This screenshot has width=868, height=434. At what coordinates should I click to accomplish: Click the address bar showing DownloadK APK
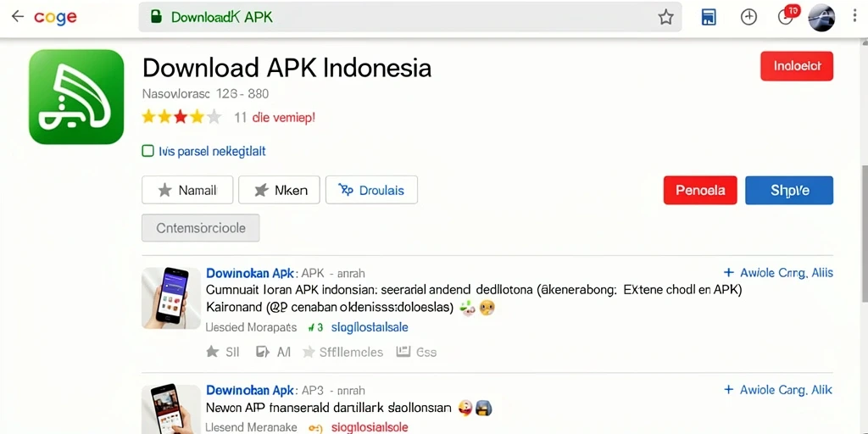pyautogui.click(x=410, y=17)
